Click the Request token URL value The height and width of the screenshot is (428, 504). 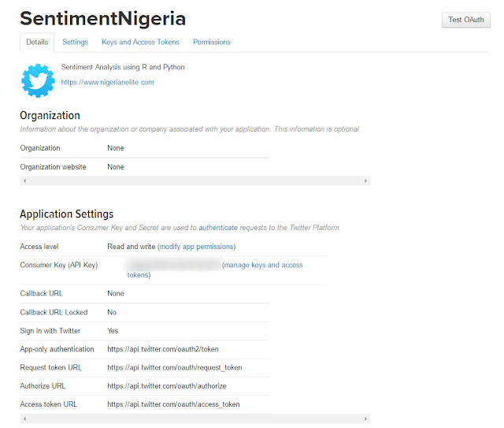coord(175,367)
